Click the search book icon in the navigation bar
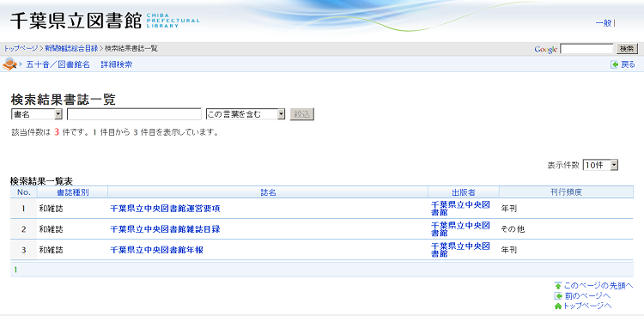 coord(9,64)
